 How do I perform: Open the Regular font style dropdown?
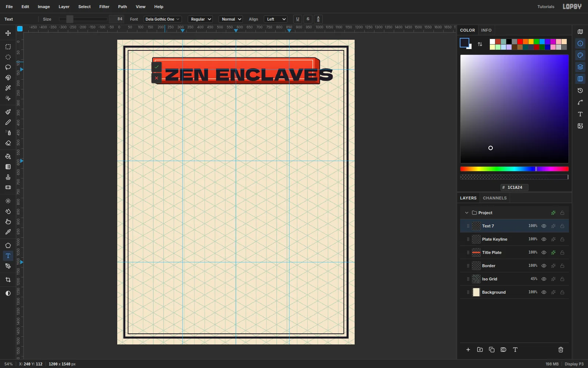tap(201, 19)
